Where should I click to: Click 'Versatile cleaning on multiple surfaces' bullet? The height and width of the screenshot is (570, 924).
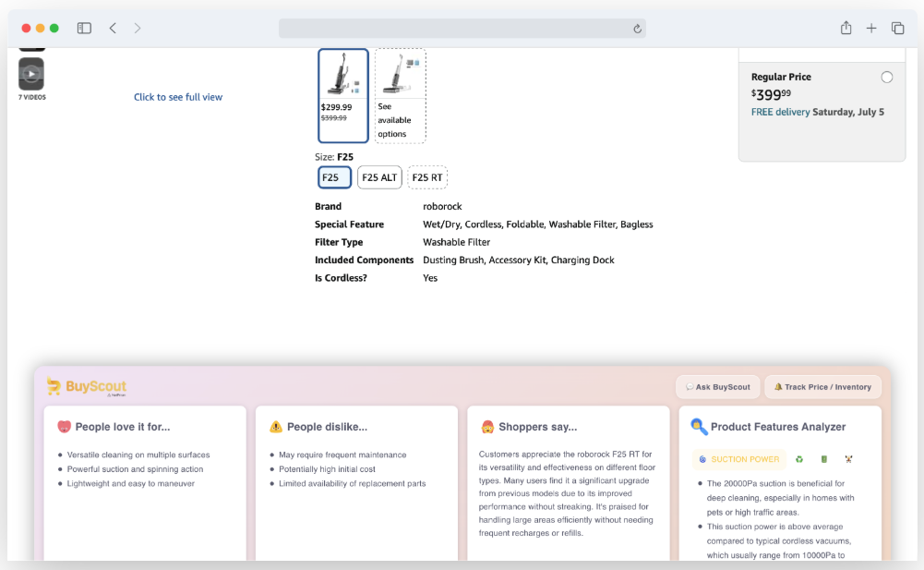point(138,455)
